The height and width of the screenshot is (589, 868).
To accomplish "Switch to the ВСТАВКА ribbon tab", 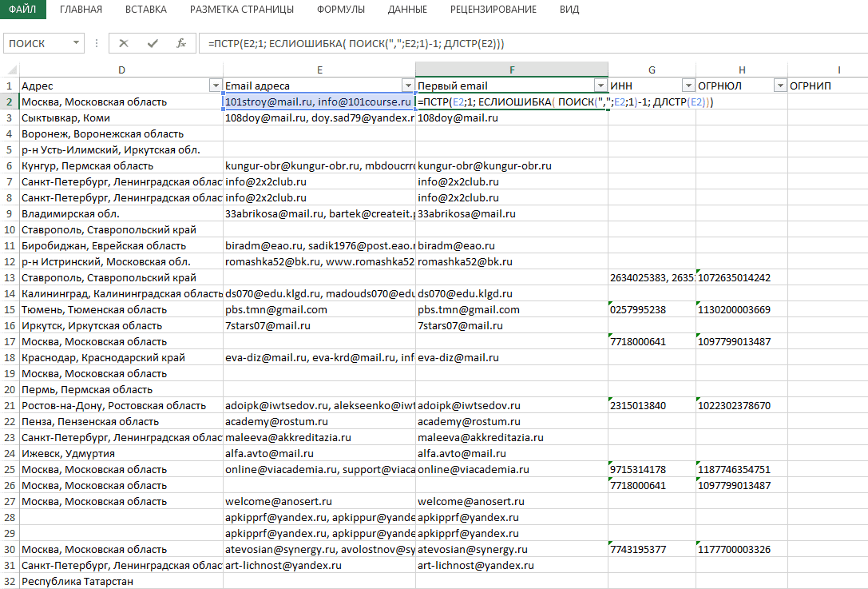I will [x=146, y=10].
